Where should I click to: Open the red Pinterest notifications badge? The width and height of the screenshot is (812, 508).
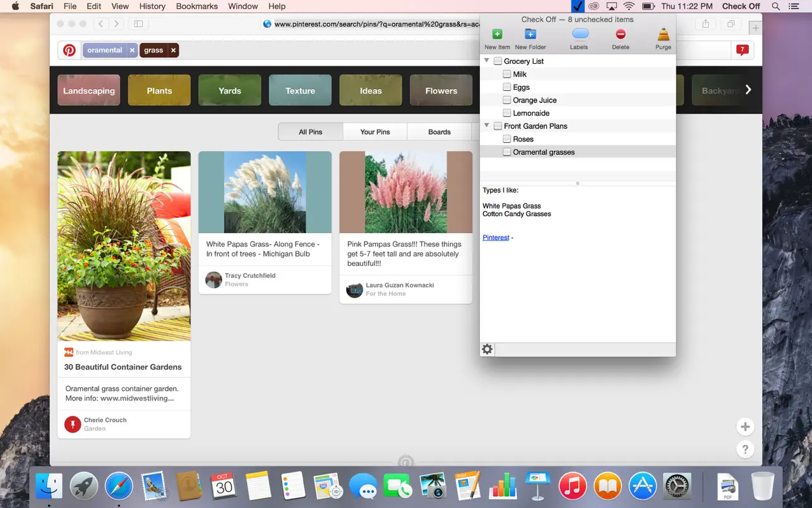pyautogui.click(x=742, y=51)
